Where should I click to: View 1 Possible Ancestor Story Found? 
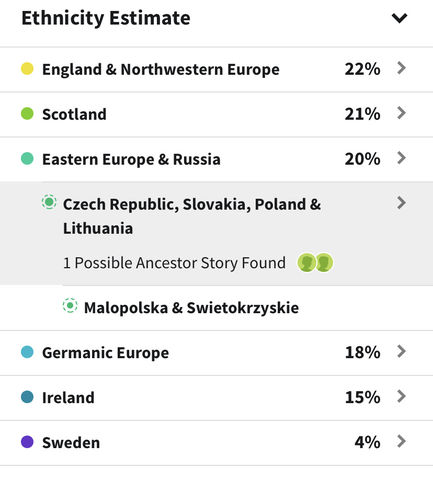click(x=174, y=263)
